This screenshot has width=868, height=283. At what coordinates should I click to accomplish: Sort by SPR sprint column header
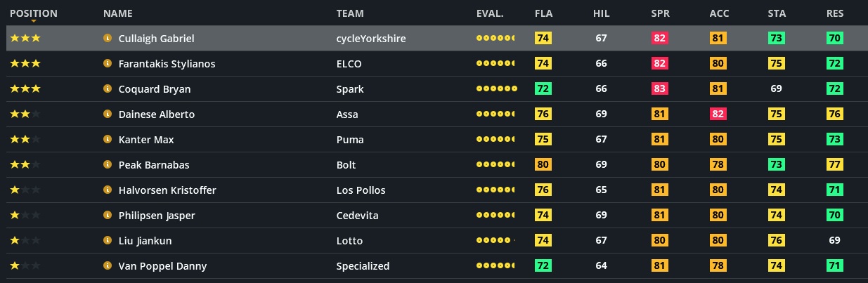point(659,13)
